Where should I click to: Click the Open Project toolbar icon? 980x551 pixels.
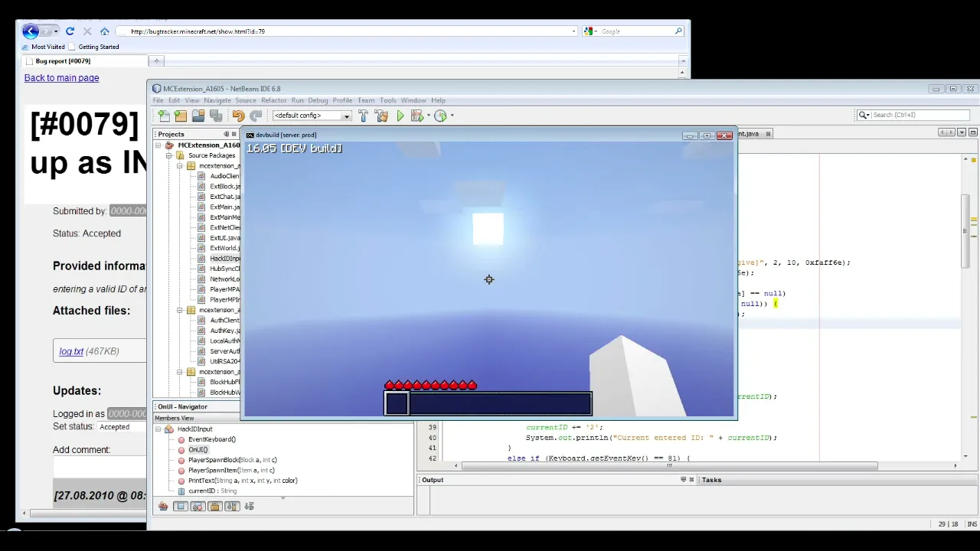pyautogui.click(x=198, y=116)
